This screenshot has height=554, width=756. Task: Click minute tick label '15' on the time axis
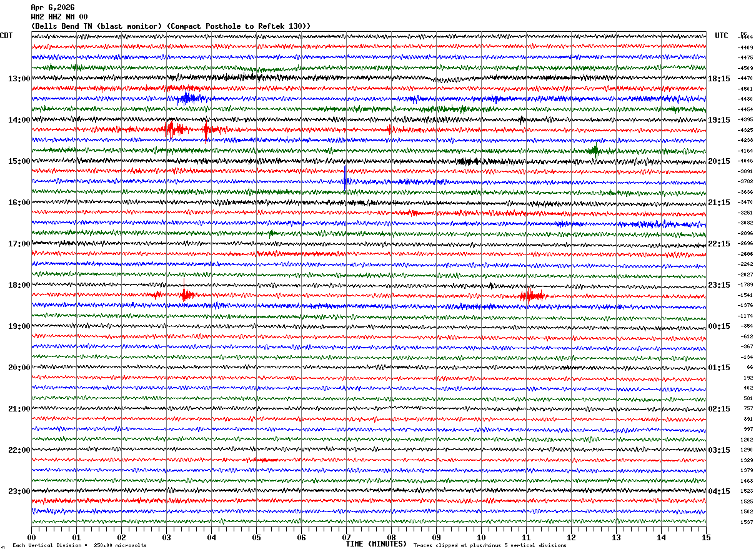click(706, 537)
